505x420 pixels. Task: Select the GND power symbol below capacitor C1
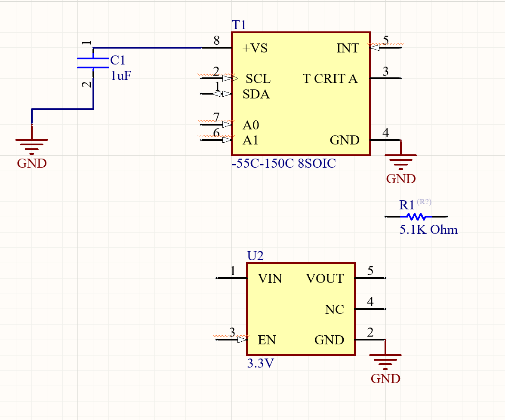tap(31, 142)
